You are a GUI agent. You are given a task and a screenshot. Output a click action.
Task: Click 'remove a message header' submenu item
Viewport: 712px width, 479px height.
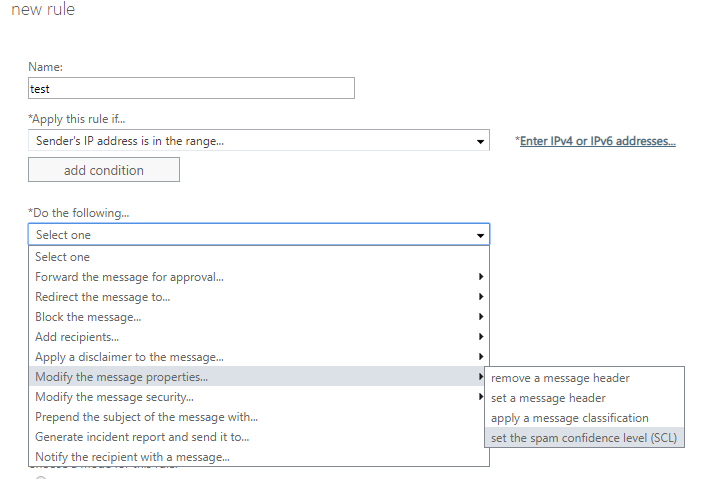pyautogui.click(x=560, y=378)
